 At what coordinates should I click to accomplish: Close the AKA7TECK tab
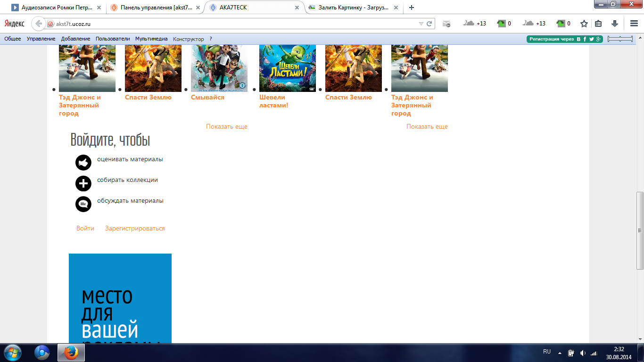pos(297,8)
